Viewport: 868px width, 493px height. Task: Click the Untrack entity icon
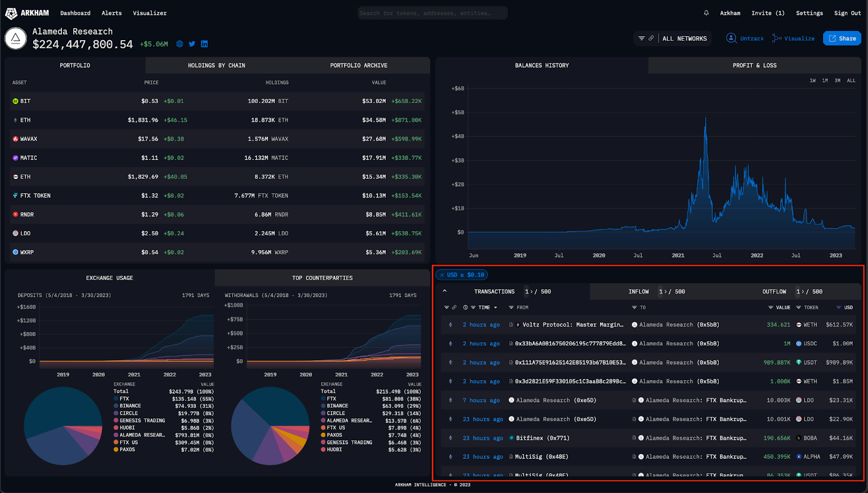tap(731, 38)
